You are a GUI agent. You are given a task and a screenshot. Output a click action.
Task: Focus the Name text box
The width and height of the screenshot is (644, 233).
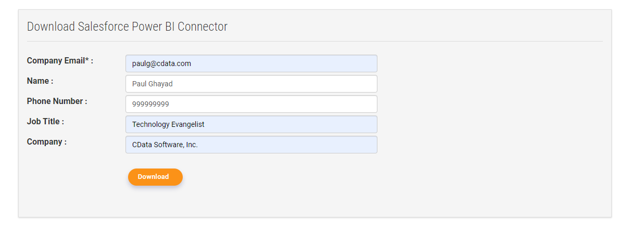coord(251,84)
